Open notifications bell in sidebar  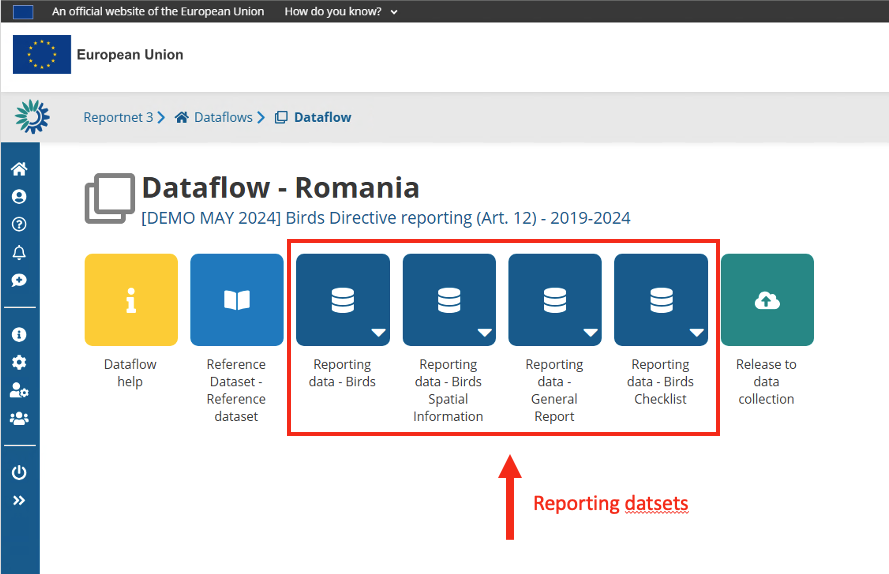19,252
